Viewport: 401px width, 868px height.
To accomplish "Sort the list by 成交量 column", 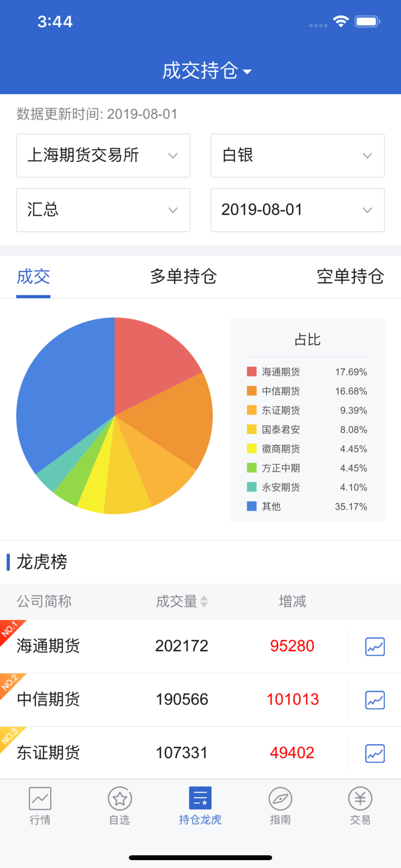I will 182,602.
